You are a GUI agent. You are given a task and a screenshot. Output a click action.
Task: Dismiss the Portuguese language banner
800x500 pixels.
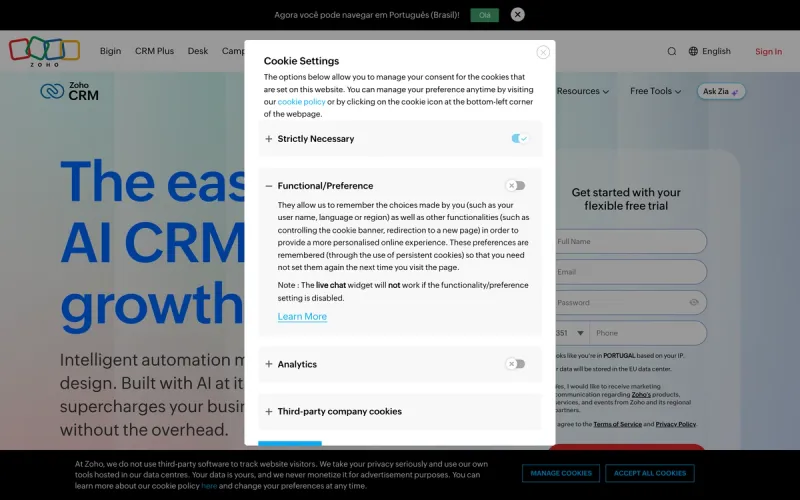pos(517,15)
